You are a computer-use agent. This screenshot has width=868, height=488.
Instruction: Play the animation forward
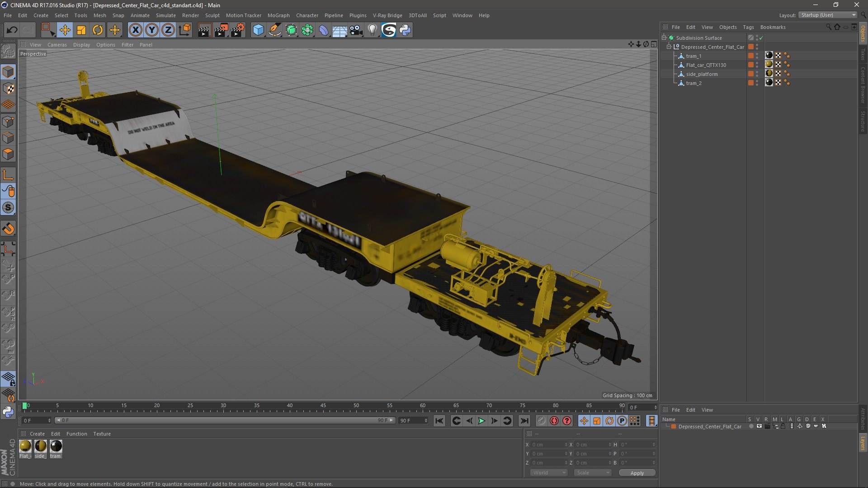pos(482,421)
